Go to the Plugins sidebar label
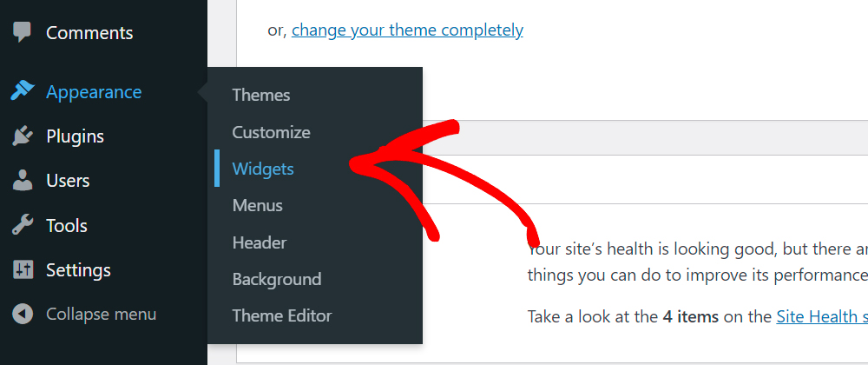 click(x=76, y=136)
